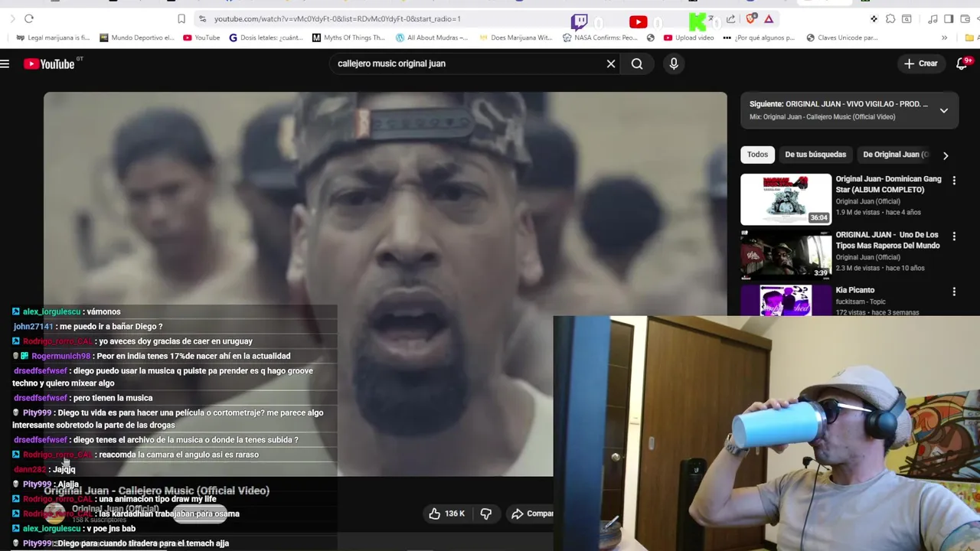980x551 pixels.
Task: Open the Mundo Deportivo bookmark
Action: [x=137, y=37]
